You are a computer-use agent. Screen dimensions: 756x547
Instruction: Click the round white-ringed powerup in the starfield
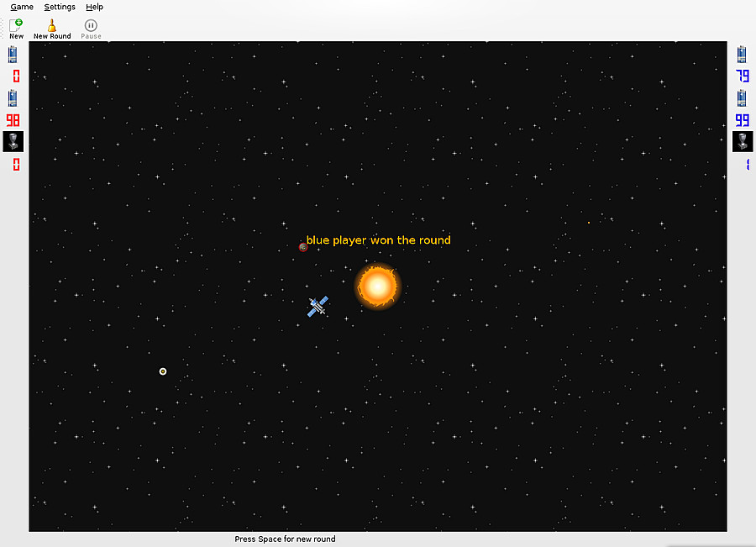coord(163,371)
